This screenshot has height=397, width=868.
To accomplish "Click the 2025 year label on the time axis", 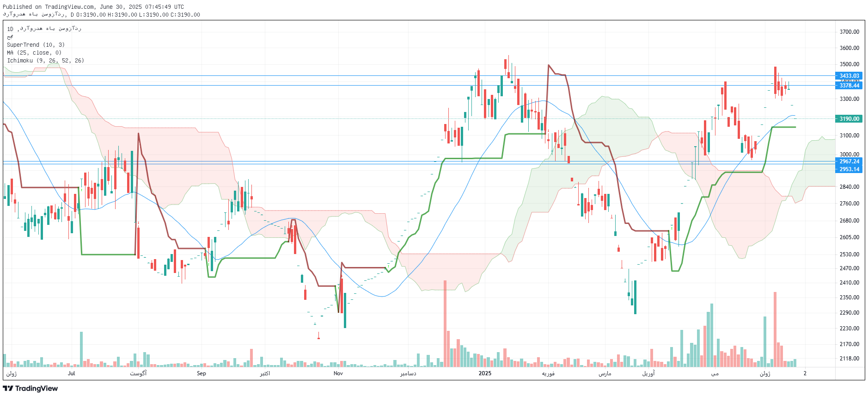I will point(485,373).
